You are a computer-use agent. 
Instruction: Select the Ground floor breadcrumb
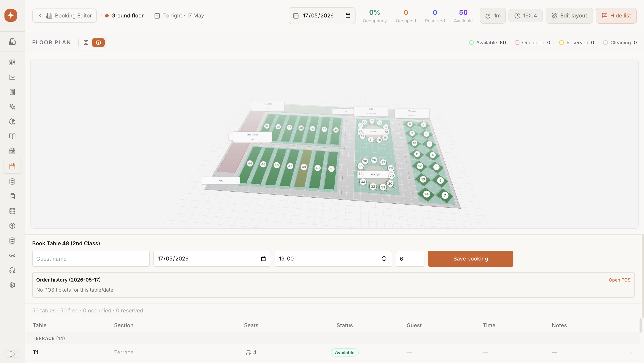pyautogui.click(x=125, y=16)
